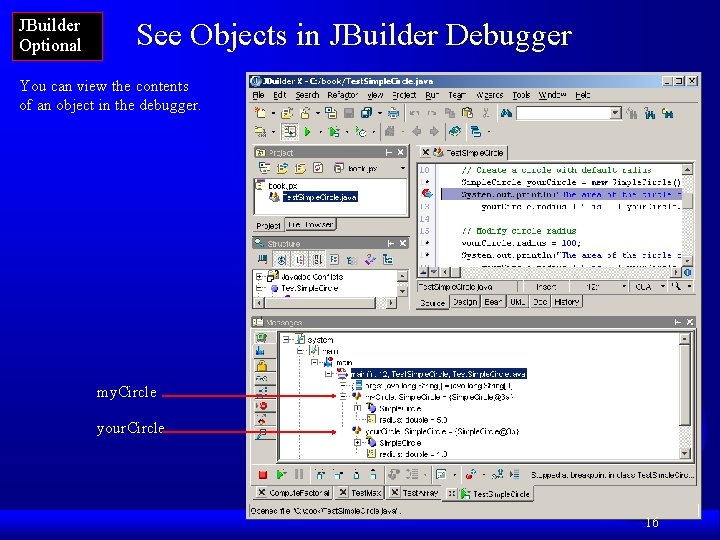Click the red breakpoints view icon in debugger sidebar
Viewport: 720px width, 540px height.
262,405
